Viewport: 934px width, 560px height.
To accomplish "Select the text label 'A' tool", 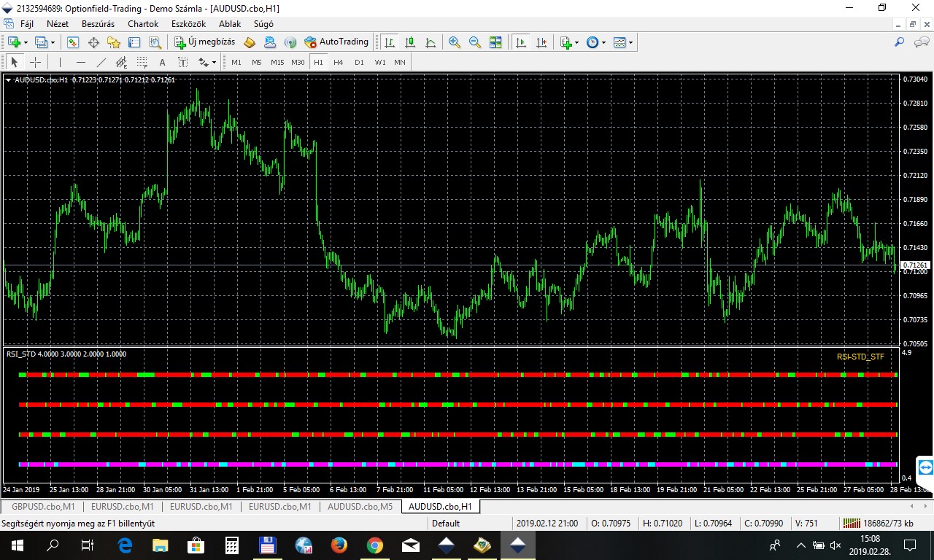I will point(162,62).
